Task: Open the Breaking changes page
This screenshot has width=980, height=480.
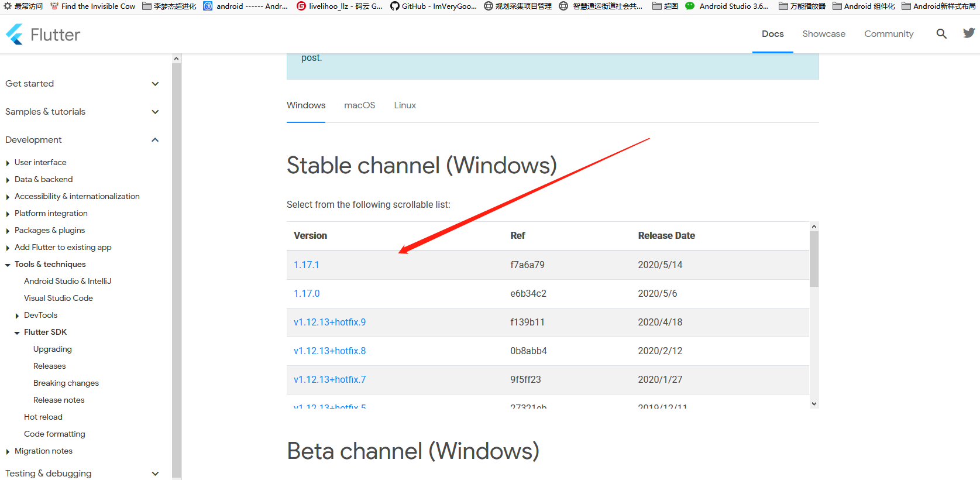Action: [66, 383]
